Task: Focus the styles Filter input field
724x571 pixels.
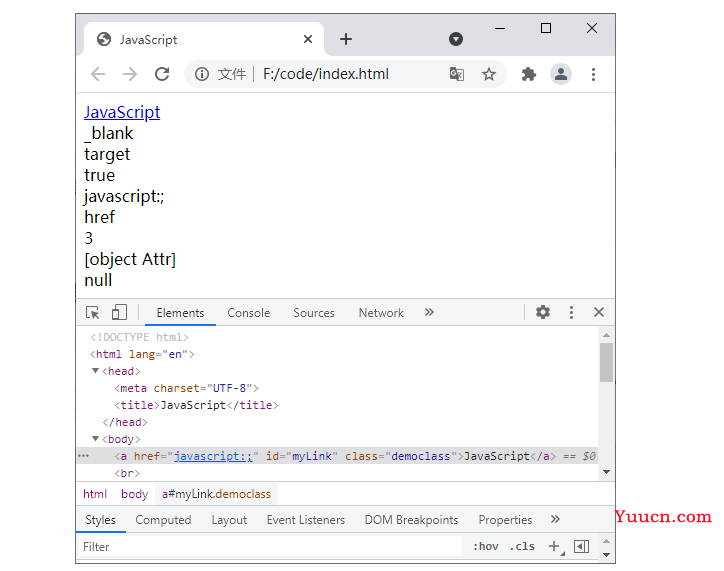Action: [x=270, y=547]
